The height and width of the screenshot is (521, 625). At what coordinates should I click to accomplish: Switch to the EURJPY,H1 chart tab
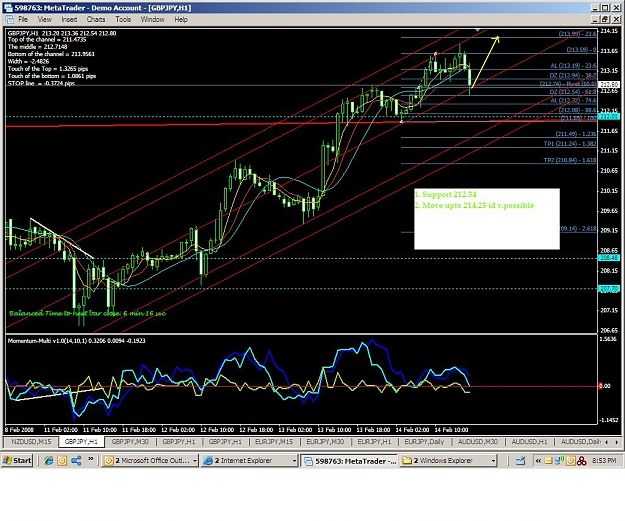[374, 442]
